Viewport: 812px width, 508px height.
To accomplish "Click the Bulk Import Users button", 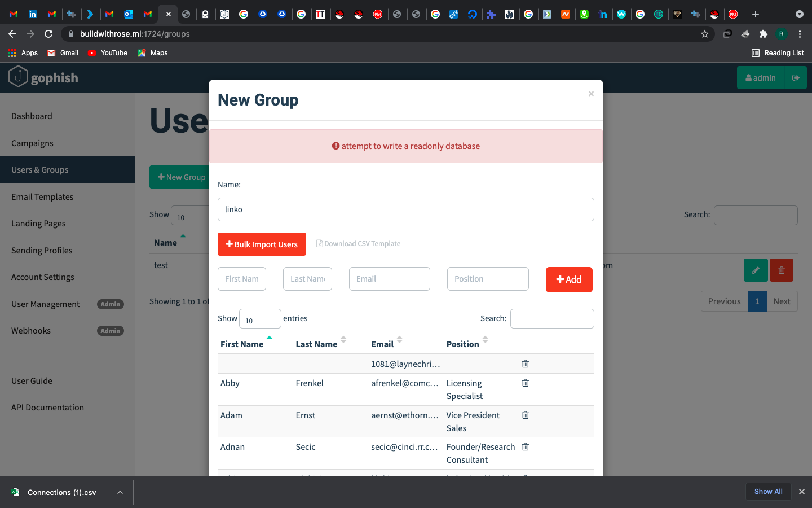I will point(262,244).
